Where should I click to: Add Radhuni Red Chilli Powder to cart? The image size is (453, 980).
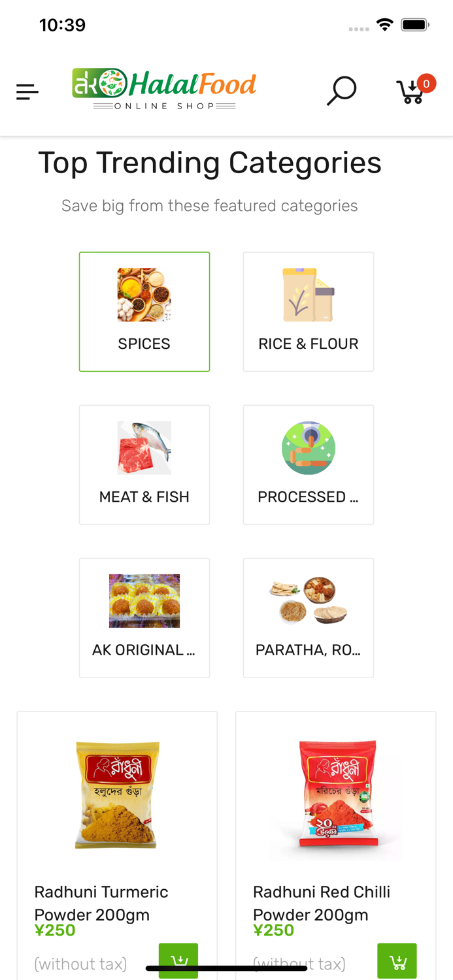pos(397,960)
